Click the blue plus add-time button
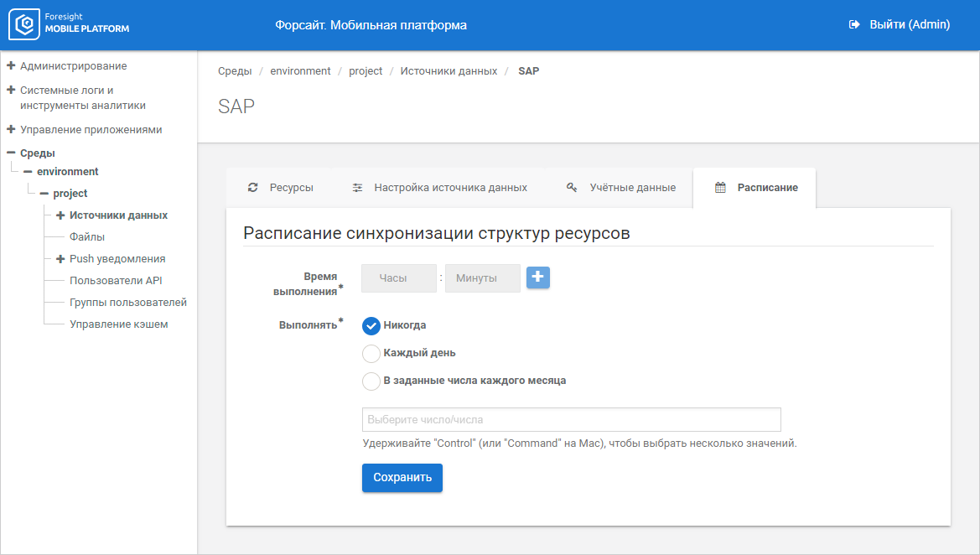Screen dimensions: 980x555 coord(538,277)
